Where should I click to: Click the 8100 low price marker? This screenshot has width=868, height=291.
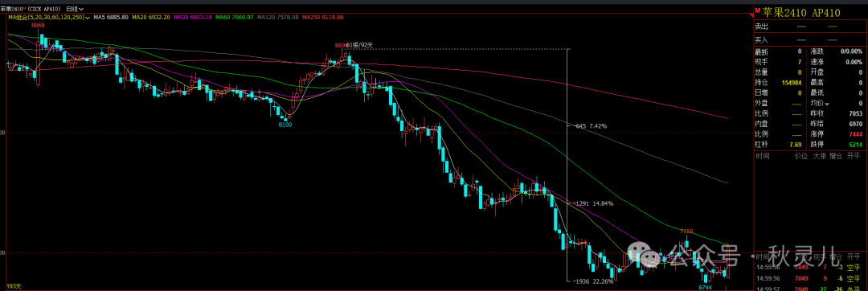click(285, 125)
